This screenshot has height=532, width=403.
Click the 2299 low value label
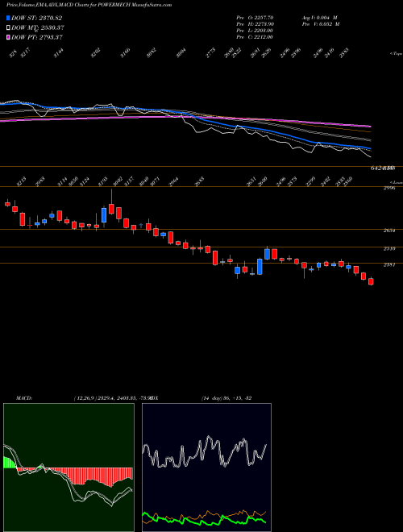click(311, 181)
